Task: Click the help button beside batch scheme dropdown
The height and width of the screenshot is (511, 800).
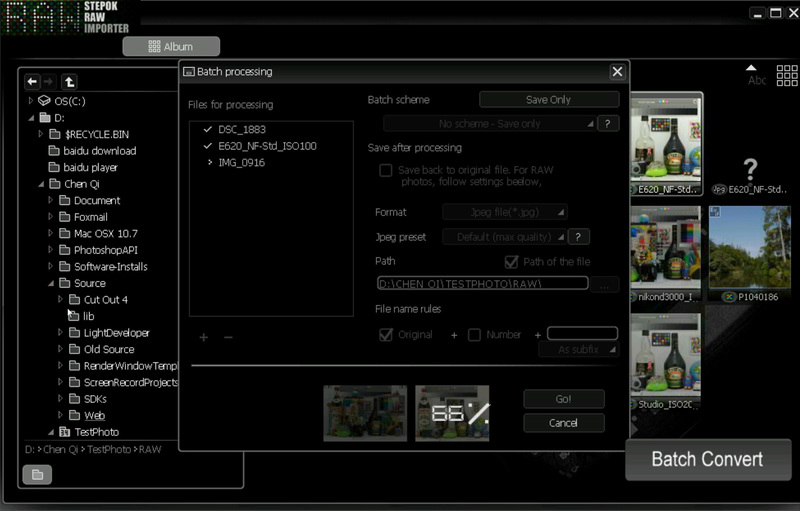Action: (607, 124)
